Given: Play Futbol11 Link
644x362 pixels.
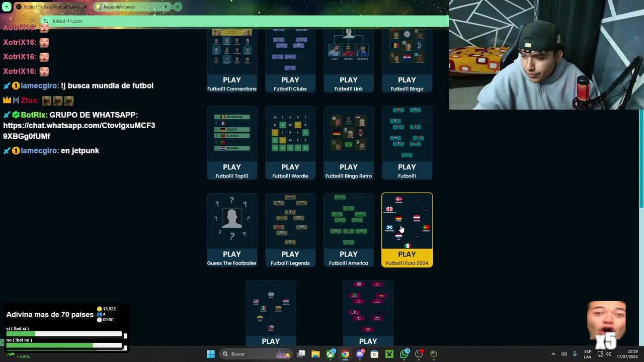Looking at the screenshot, I should tap(349, 61).
